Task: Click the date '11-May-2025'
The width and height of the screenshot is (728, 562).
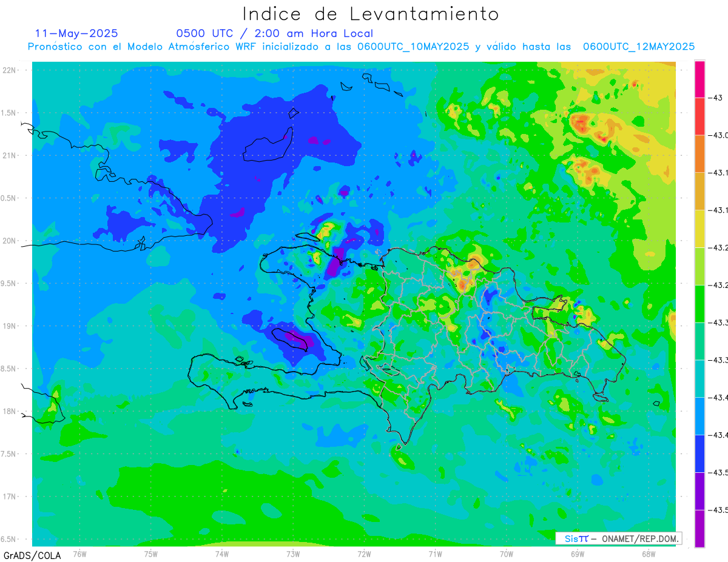Action: [76, 33]
